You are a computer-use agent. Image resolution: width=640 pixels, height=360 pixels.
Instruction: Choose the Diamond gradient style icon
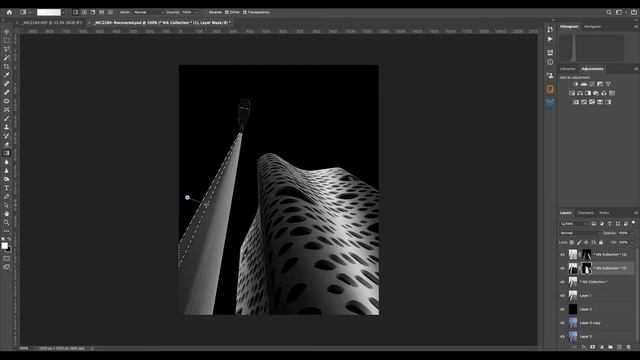110,12
